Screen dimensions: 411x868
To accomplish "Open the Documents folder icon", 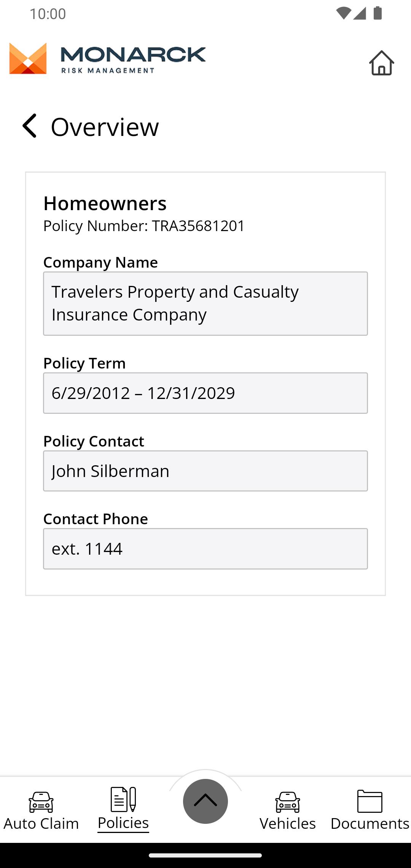I will click(370, 801).
